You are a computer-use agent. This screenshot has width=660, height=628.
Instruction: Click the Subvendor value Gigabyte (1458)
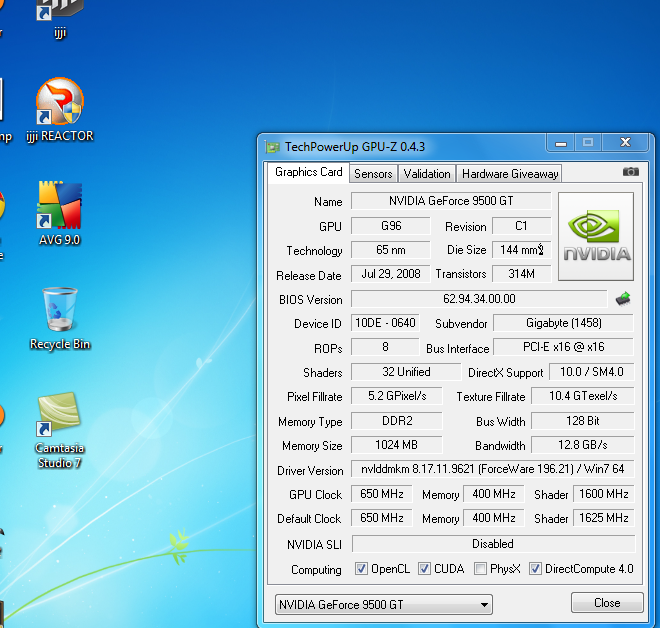(x=564, y=323)
